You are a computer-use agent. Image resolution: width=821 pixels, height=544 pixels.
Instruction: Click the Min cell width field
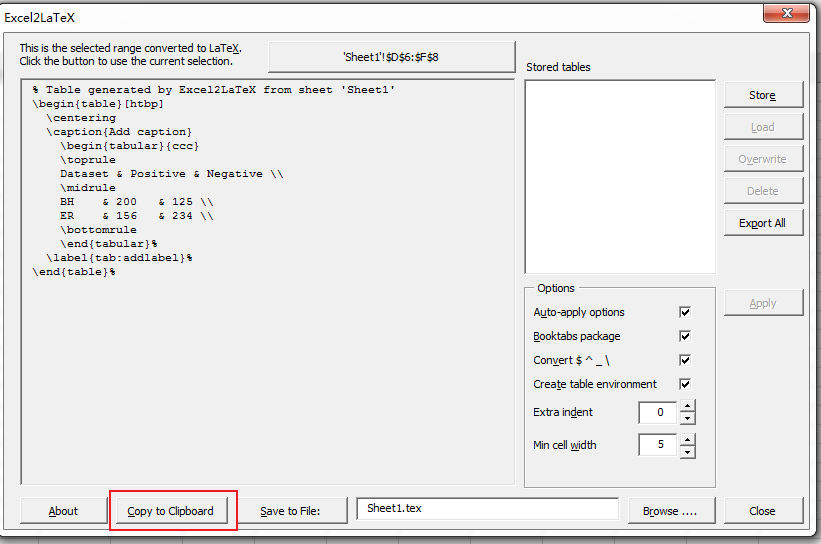tap(658, 445)
